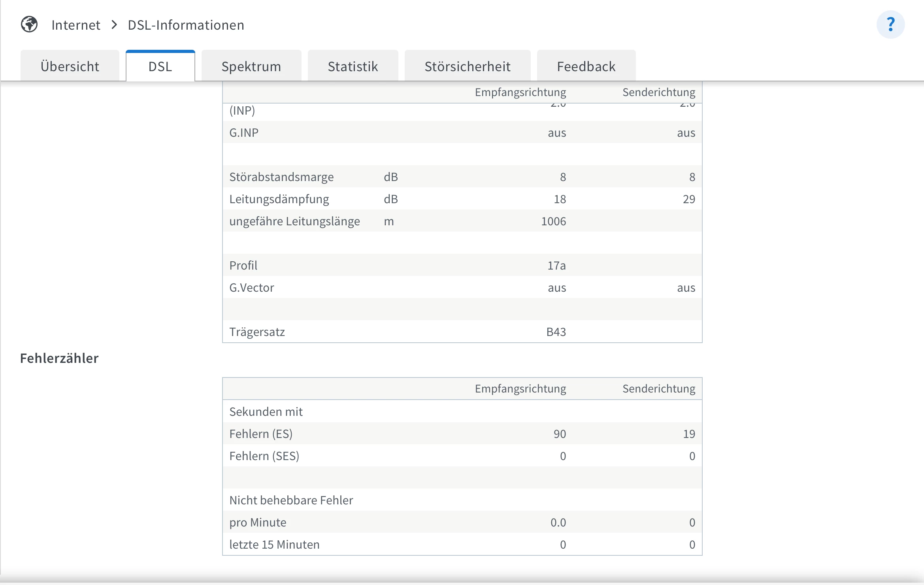Click the Profil value 17a
Image resolution: width=924 pixels, height=585 pixels.
click(x=556, y=265)
